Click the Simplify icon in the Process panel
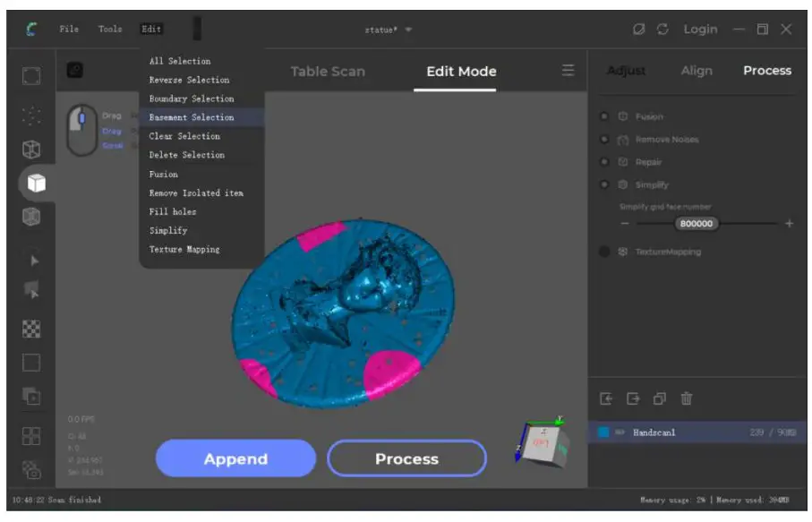Screen dimensions: 812x522 [623, 184]
